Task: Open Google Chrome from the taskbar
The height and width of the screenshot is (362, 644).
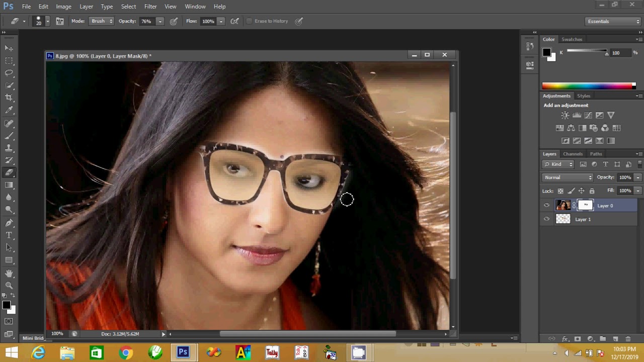Action: pyautogui.click(x=125, y=352)
